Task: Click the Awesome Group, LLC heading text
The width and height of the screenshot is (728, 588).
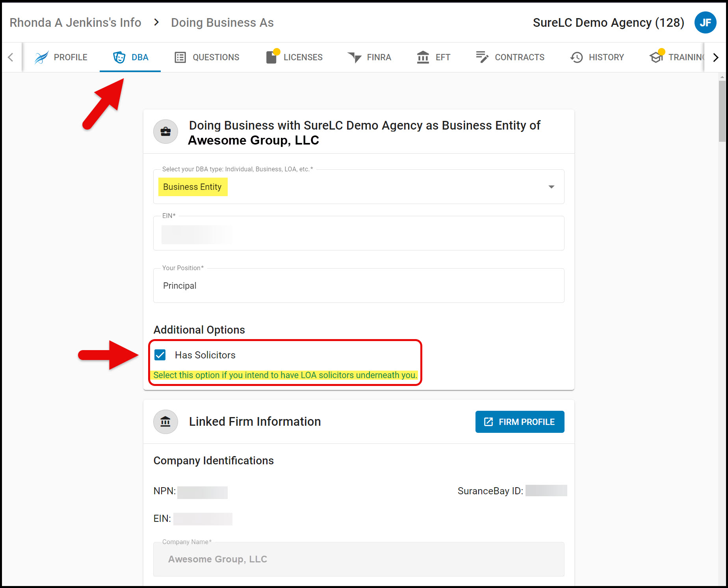Action: [253, 140]
